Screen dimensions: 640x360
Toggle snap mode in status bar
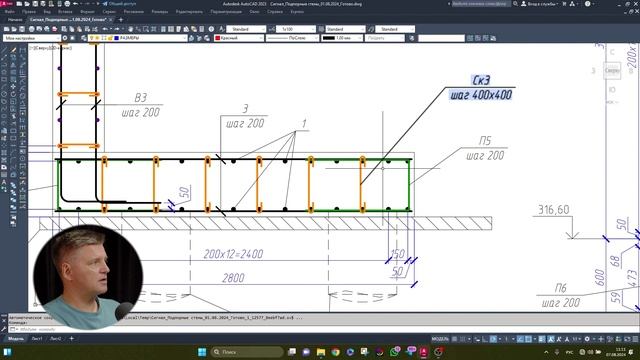coord(463,339)
